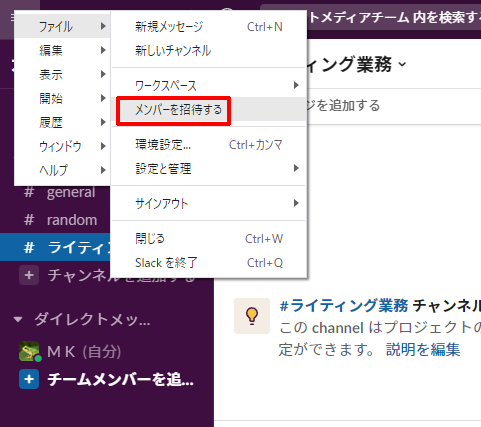Image resolution: width=481 pixels, height=427 pixels.
Task: Expand the ワークスペース submenu
Action: coord(209,85)
